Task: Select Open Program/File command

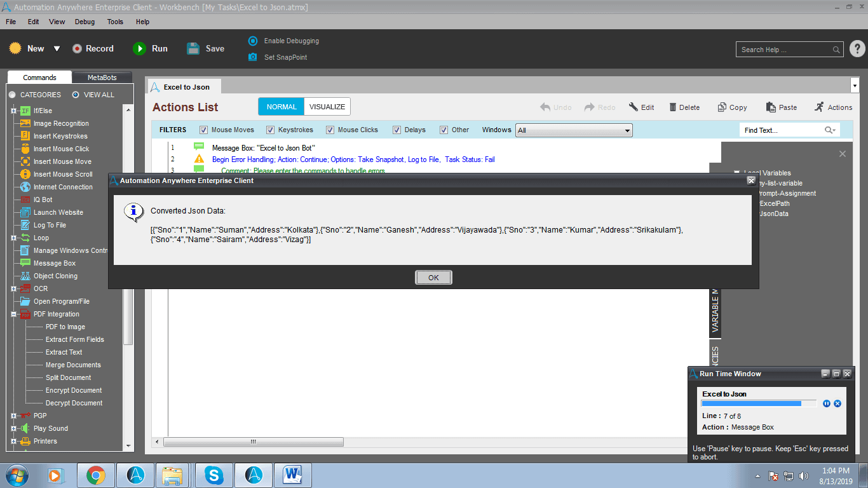Action: coord(62,301)
